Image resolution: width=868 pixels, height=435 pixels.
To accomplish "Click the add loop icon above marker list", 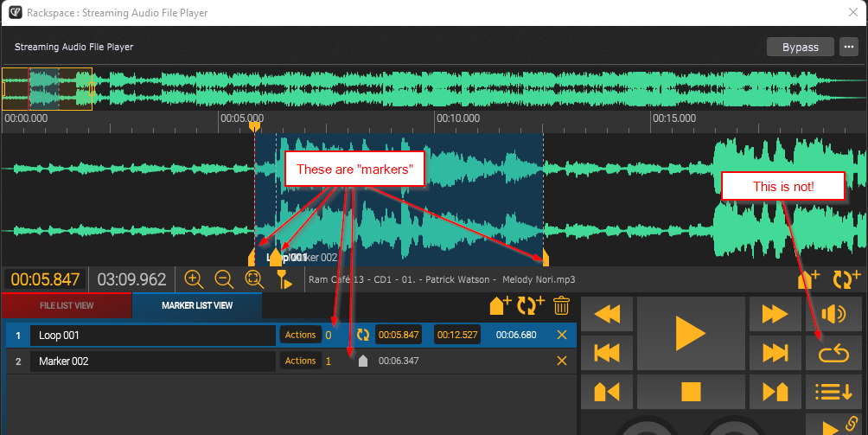I will (530, 305).
